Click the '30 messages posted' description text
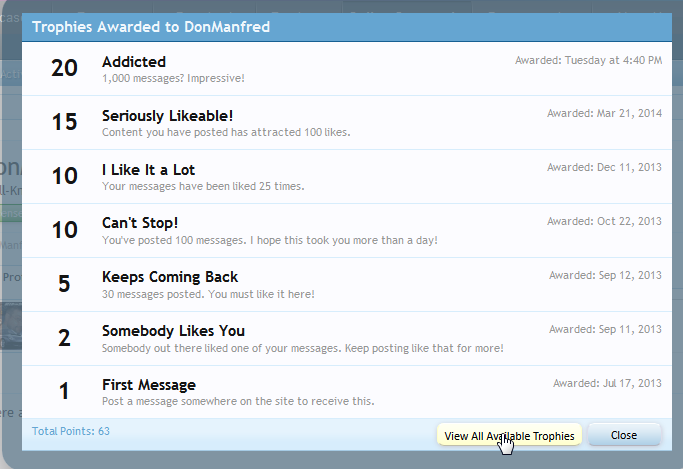 (x=208, y=294)
